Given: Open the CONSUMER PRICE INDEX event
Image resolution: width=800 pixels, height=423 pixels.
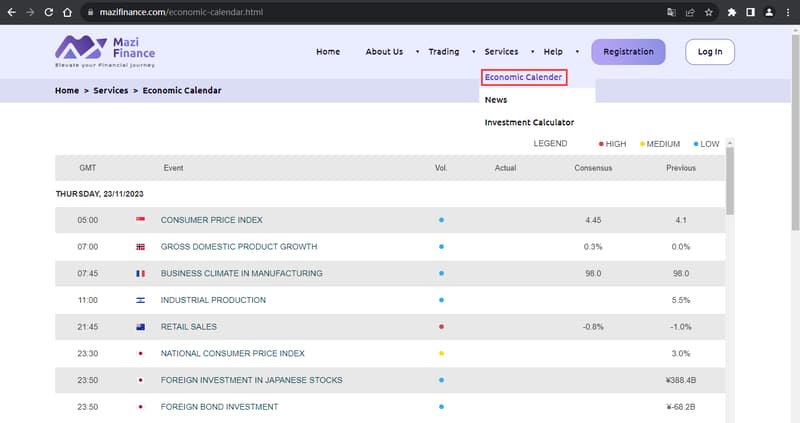Looking at the screenshot, I should tap(212, 220).
